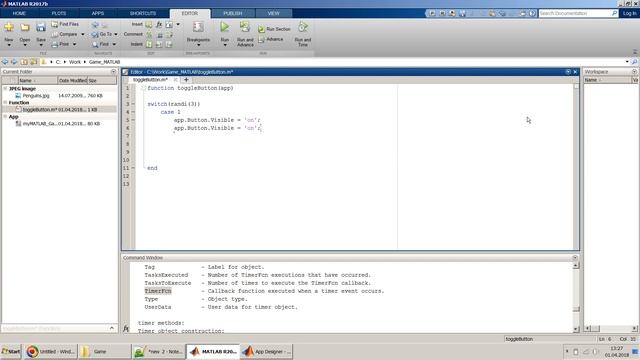Click the Find Files button
Image resolution: width=640 pixels, height=360 pixels.
click(65, 24)
